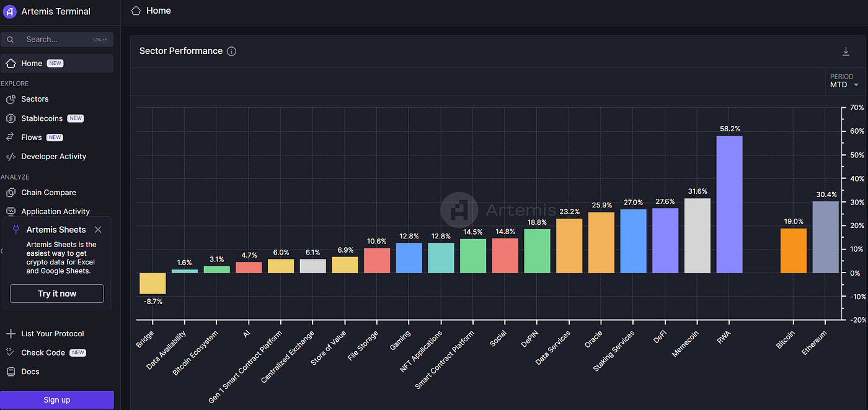Click the Data Availability bar at 1.6%
The width and height of the screenshot is (868, 410).
click(185, 271)
